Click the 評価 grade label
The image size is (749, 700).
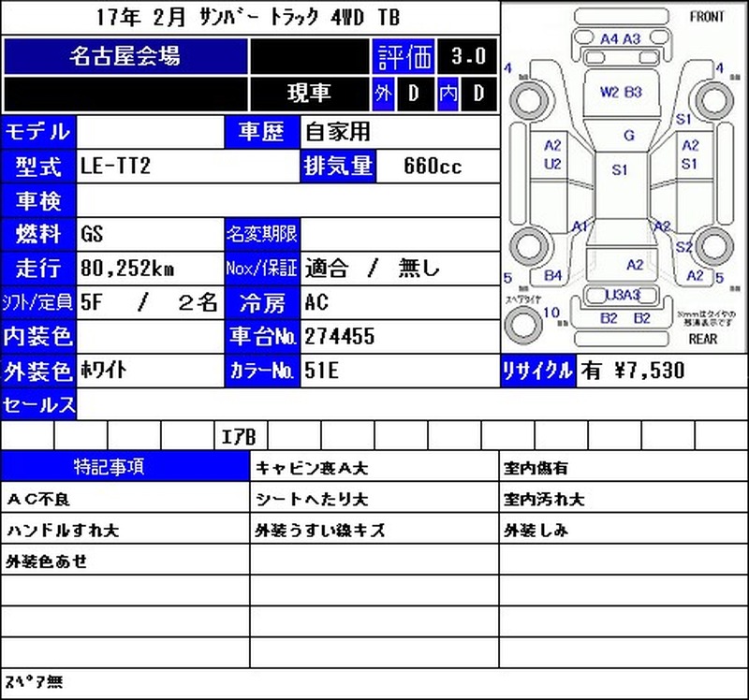tap(404, 56)
